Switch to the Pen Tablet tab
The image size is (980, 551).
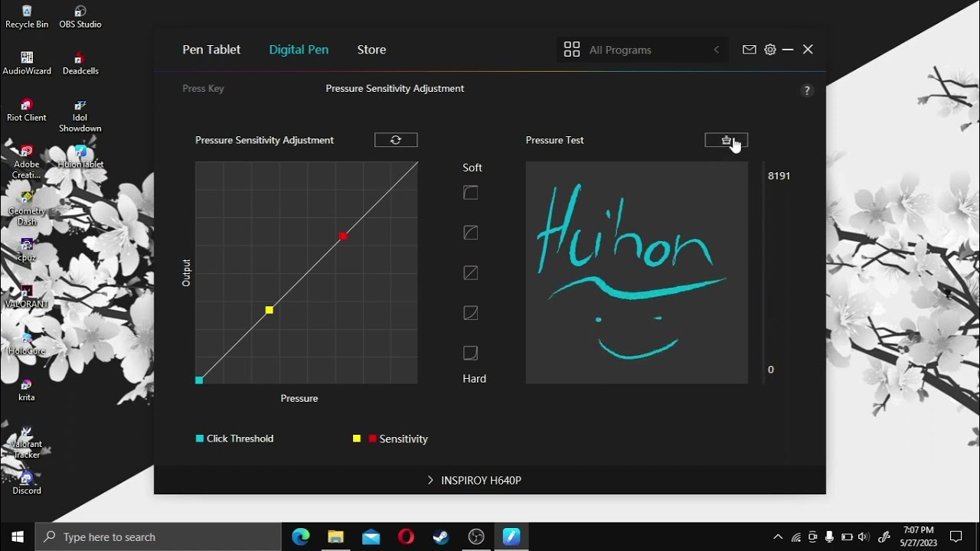click(211, 50)
